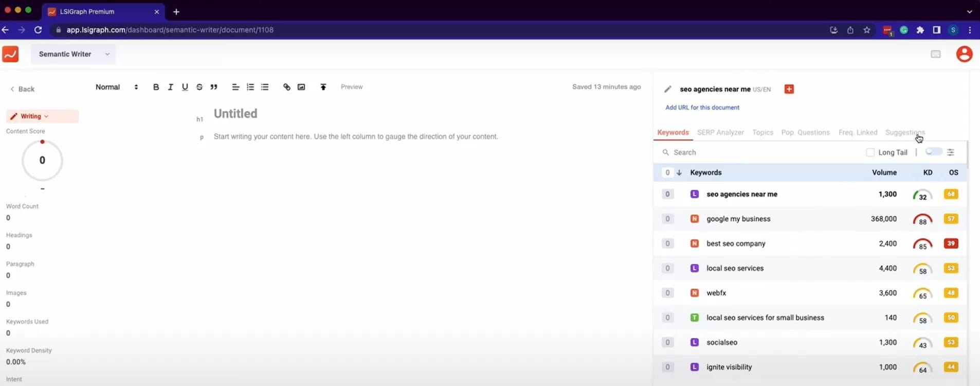This screenshot has height=386, width=980.
Task: Sort keywords using the down arrow
Action: pyautogui.click(x=679, y=172)
